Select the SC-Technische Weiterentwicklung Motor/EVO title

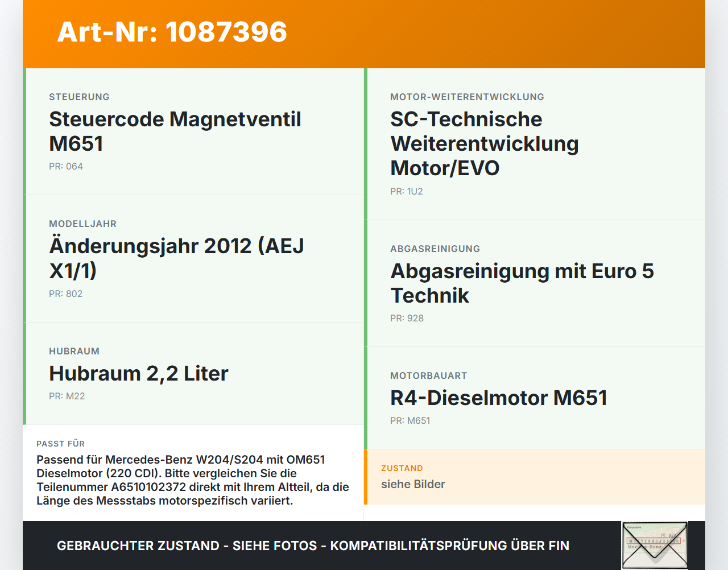[485, 144]
